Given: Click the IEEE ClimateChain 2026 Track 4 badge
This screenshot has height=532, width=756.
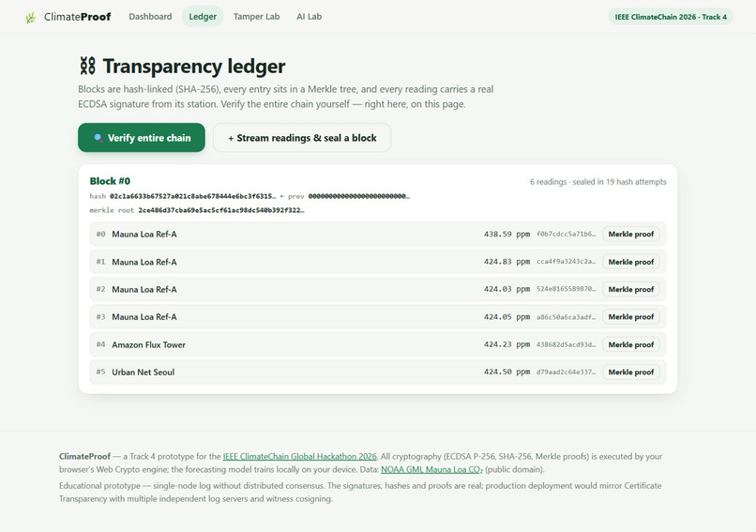Looking at the screenshot, I should (671, 17).
